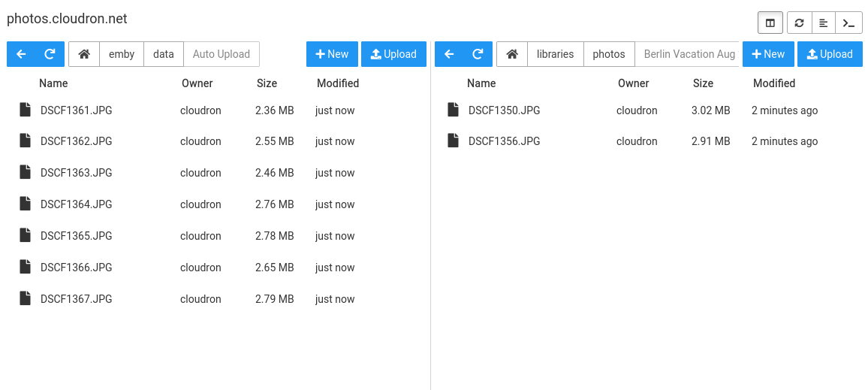This screenshot has height=390, width=868.
Task: Open the terminal icon top-right
Action: click(848, 23)
